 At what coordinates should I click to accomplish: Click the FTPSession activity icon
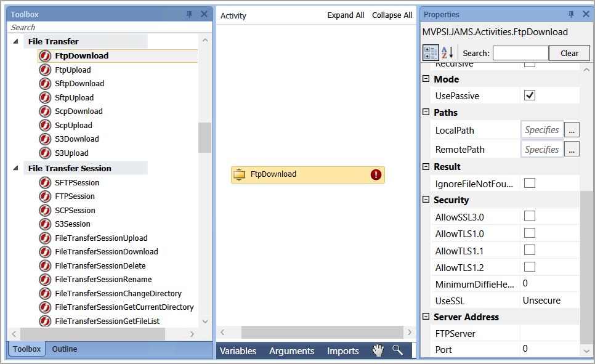coord(45,196)
